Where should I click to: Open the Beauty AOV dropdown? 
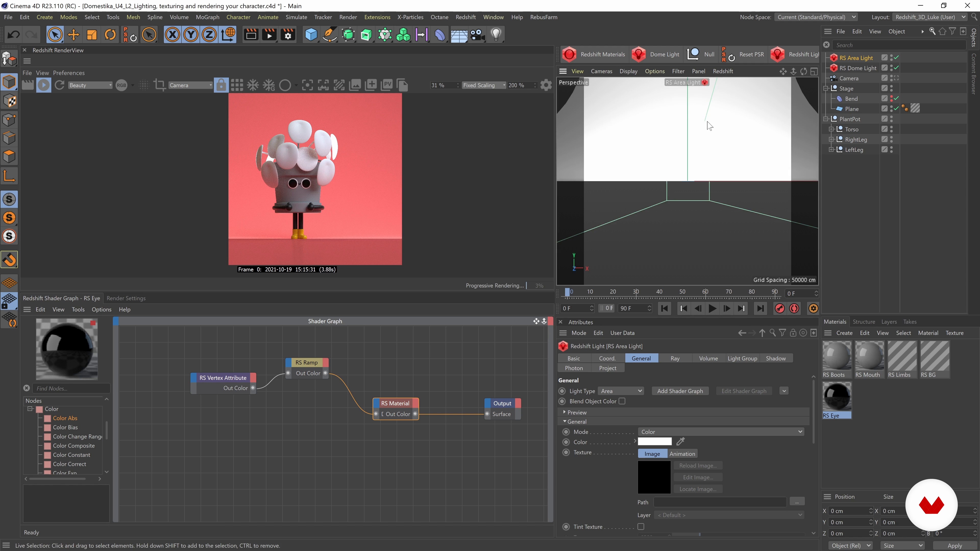(x=90, y=85)
